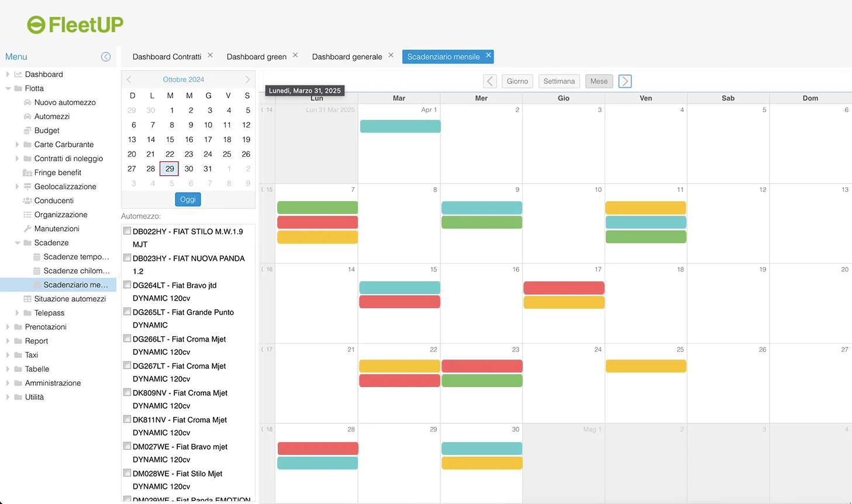Click the Budget coins icon
The width and height of the screenshot is (852, 504).
(27, 130)
